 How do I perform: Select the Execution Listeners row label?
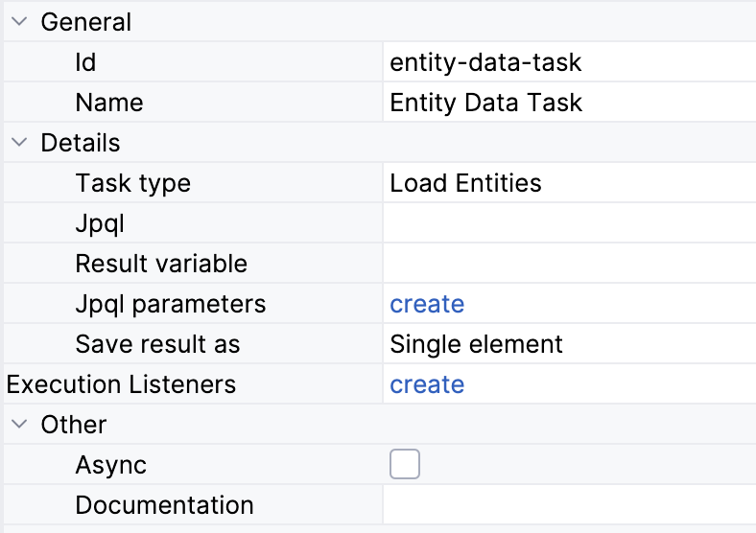pyautogui.click(x=121, y=384)
